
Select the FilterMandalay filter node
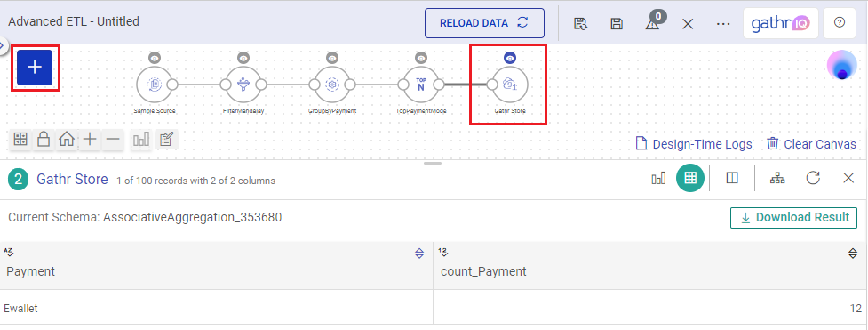coord(243,85)
